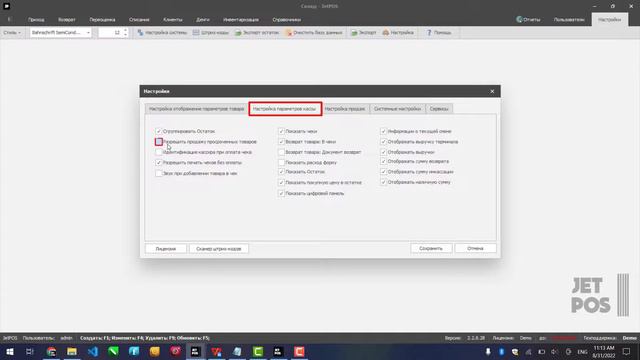Toggle Показать чеки checkbox

[281, 131]
